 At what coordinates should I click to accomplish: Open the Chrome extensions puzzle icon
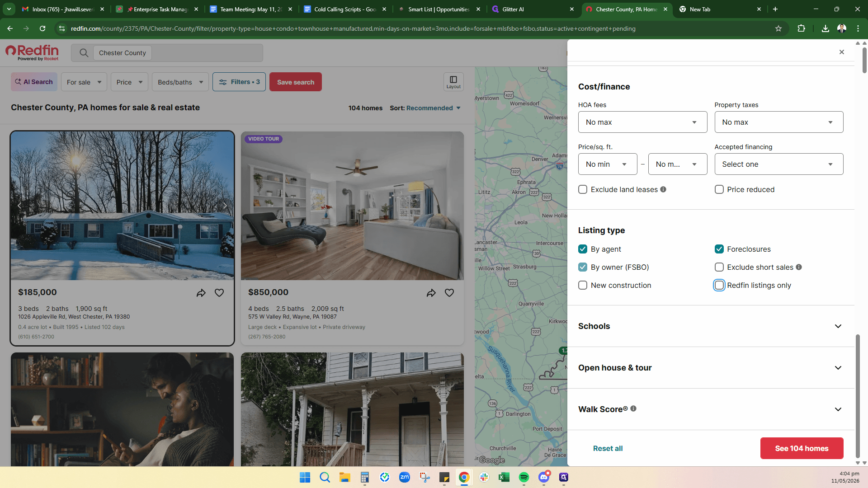801,28
